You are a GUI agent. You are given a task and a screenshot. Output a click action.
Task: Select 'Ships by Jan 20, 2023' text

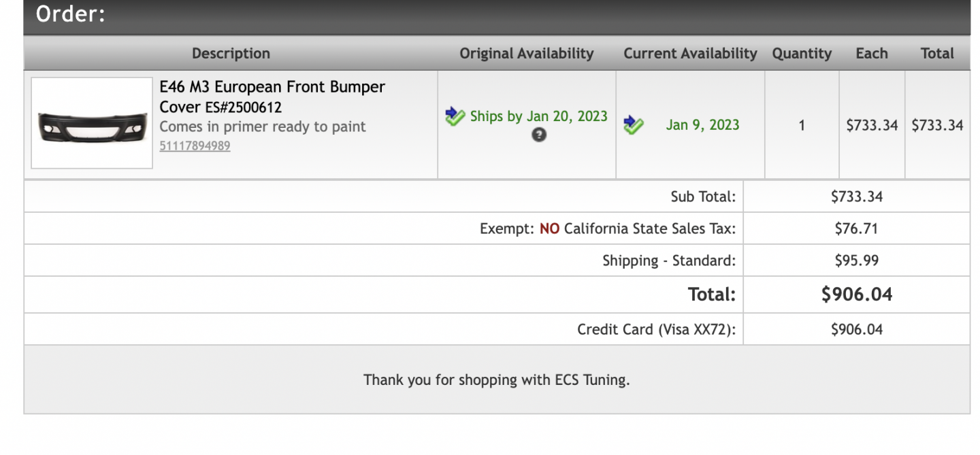[x=538, y=116]
